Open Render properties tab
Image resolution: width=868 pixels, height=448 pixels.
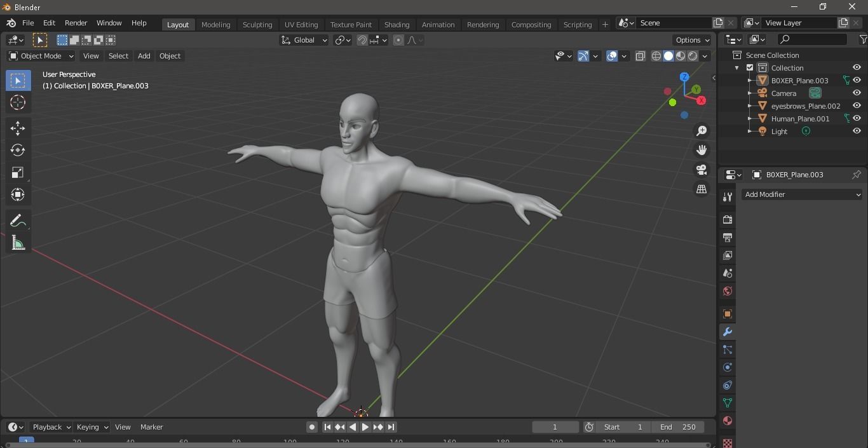pos(728,219)
